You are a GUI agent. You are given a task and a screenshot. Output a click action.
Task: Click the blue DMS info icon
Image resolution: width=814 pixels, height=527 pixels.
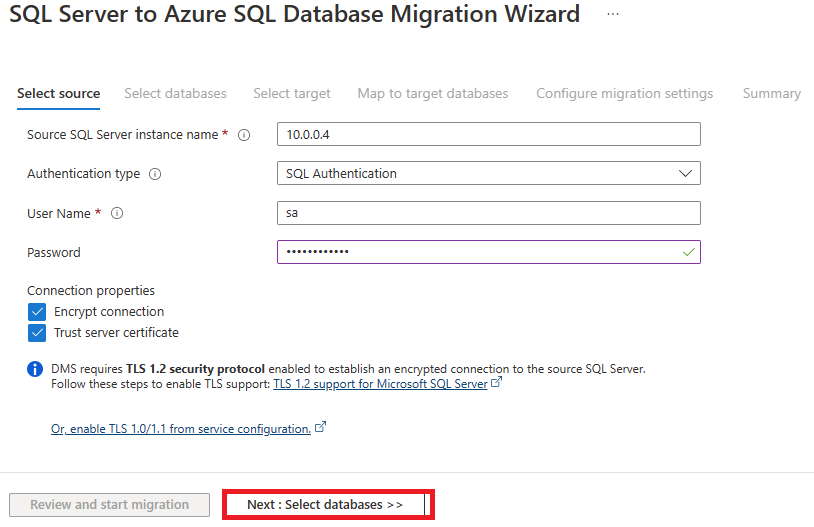35,369
